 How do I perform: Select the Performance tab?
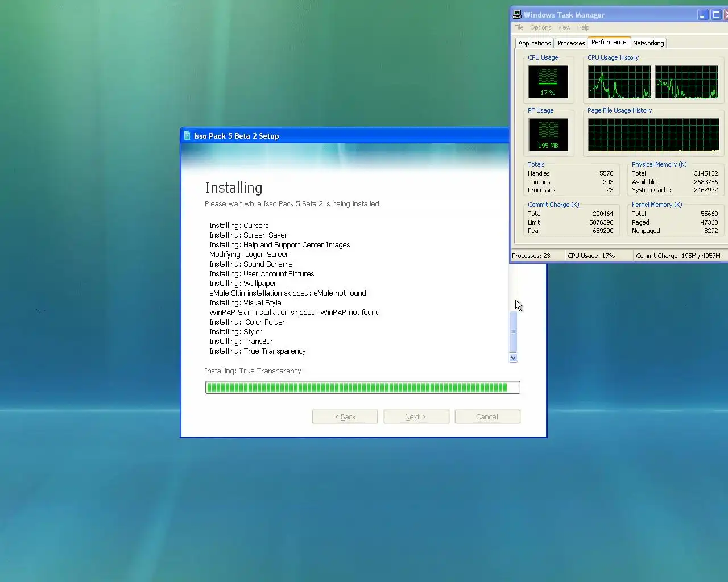[609, 42]
